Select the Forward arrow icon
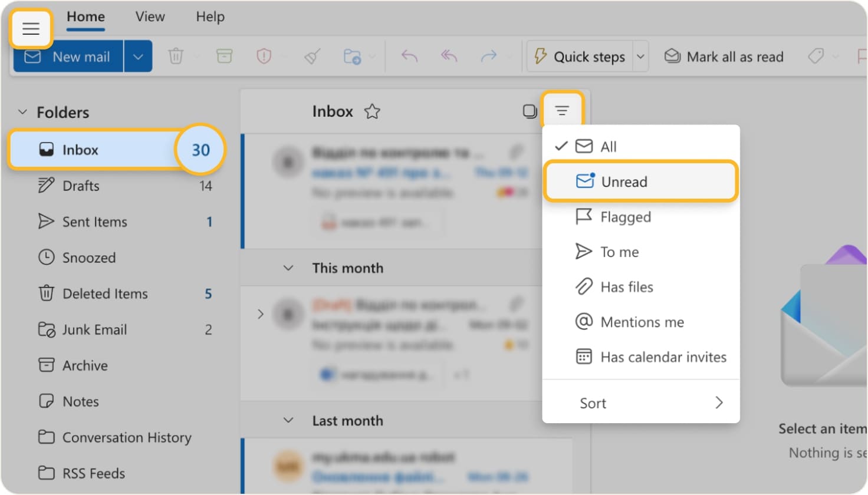 [x=488, y=55]
